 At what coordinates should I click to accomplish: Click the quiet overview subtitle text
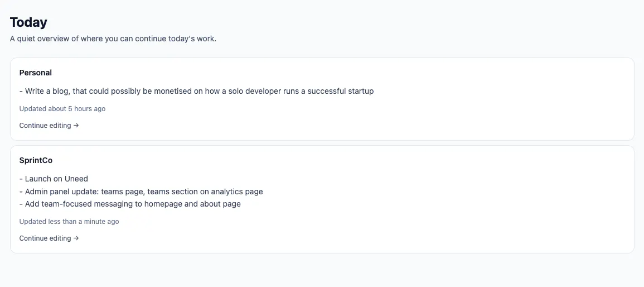113,39
